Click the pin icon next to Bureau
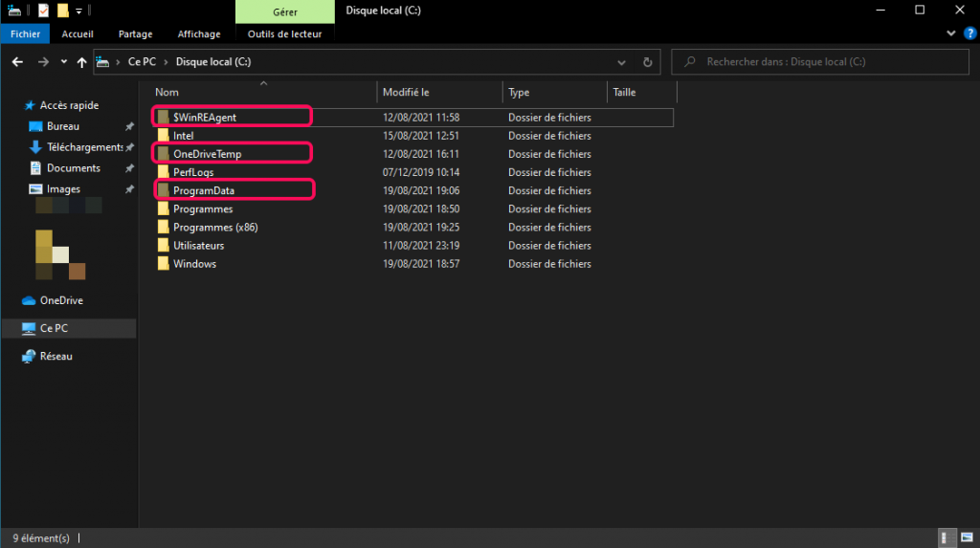This screenshot has width=980, height=548. (x=129, y=126)
